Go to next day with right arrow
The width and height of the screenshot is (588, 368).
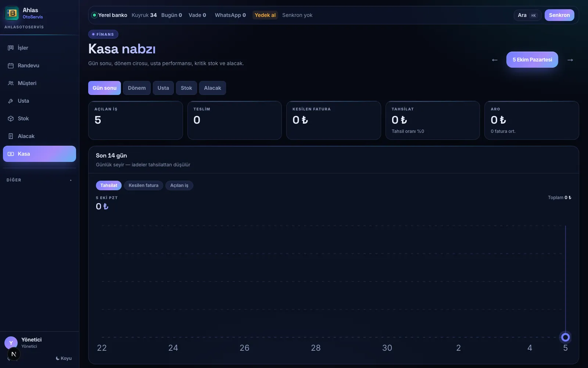click(570, 60)
